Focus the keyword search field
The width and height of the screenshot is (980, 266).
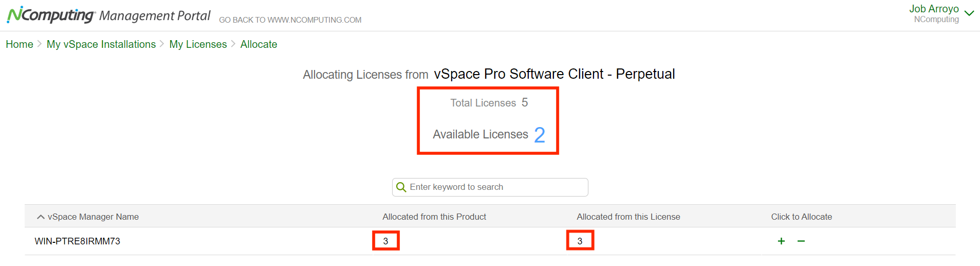pos(496,187)
